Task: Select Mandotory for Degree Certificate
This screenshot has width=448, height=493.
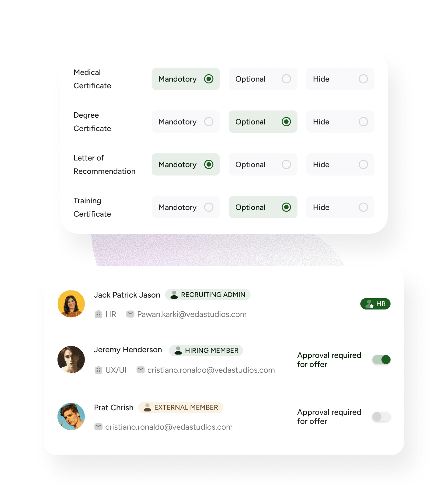Action: point(186,122)
